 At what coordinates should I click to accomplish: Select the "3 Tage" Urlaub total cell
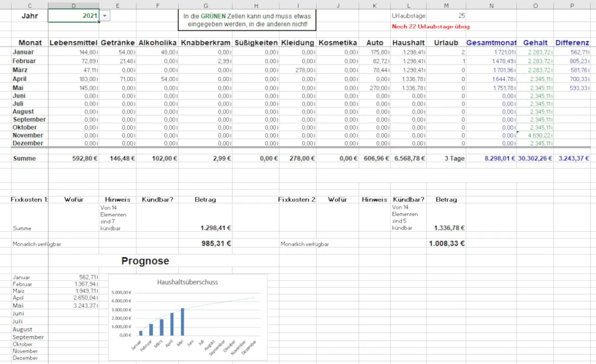pyautogui.click(x=446, y=158)
